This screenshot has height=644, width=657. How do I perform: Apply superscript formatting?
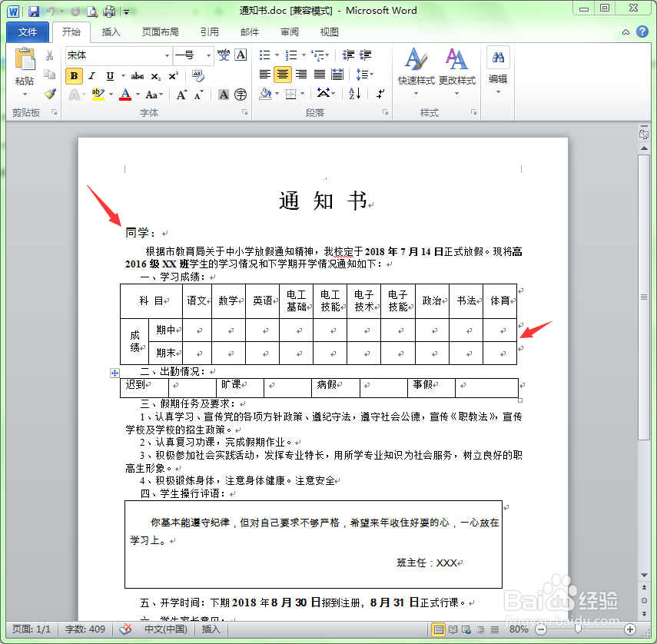pyautogui.click(x=173, y=76)
